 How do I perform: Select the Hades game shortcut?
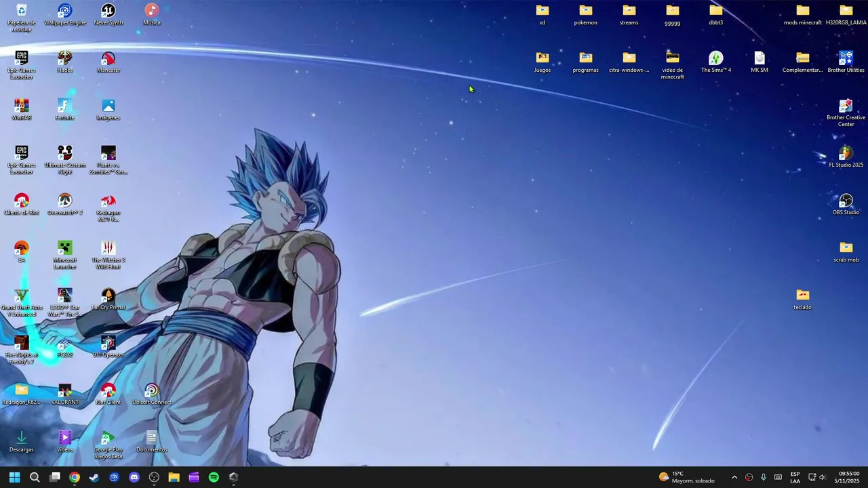point(65,62)
